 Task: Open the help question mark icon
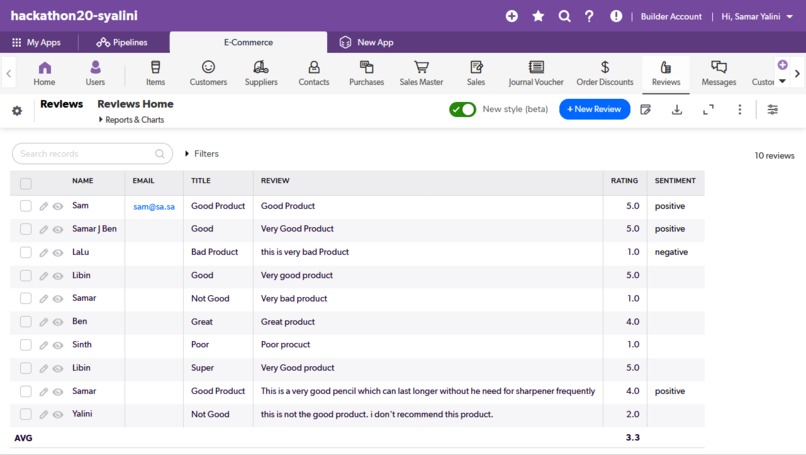click(x=589, y=16)
